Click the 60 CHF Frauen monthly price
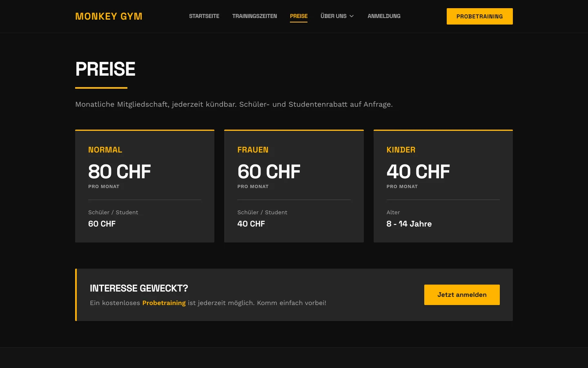Image resolution: width=588 pixels, height=368 pixels. coord(269,172)
